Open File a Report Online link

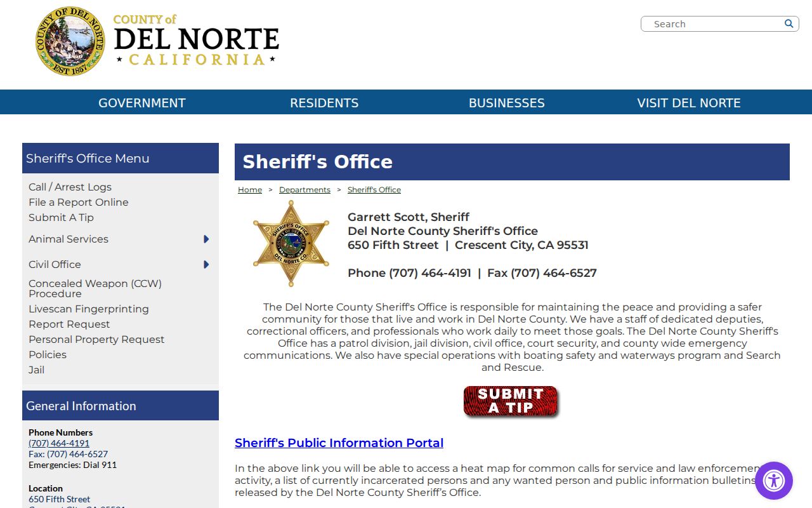point(79,202)
